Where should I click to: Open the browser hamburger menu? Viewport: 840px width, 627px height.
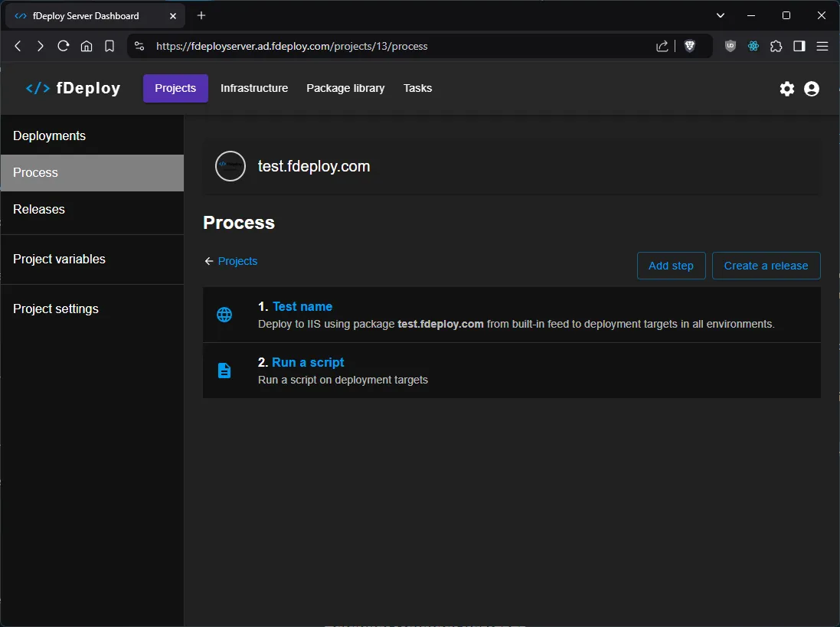tap(822, 46)
